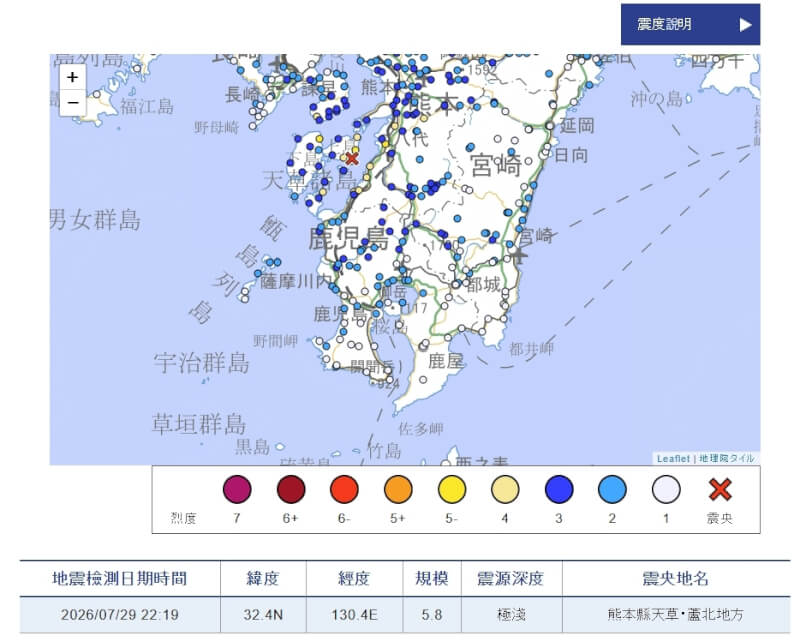Viewport: 800px width, 642px height.
Task: Click the 日向 city label on map
Action: pos(571,155)
